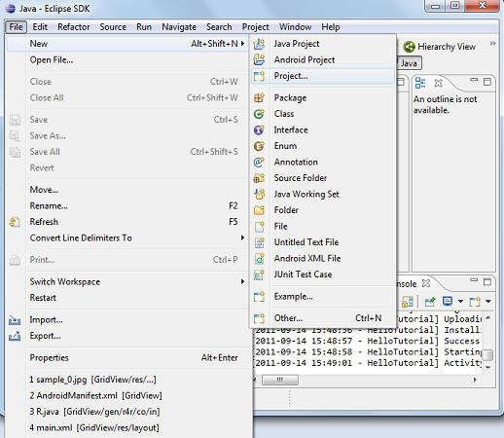Click the File icon in submenu
This screenshot has height=438, width=504.
point(259,226)
